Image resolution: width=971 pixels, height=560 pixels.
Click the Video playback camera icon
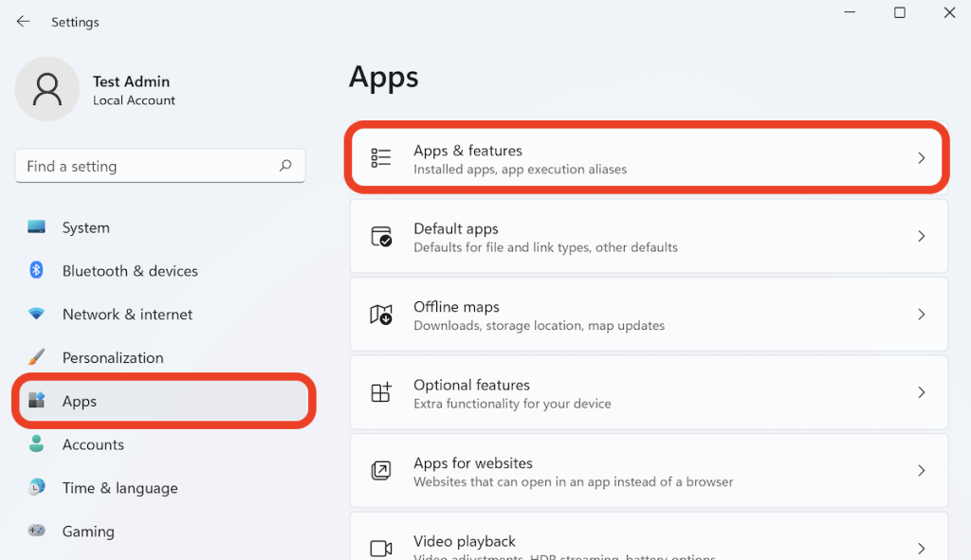point(381,549)
